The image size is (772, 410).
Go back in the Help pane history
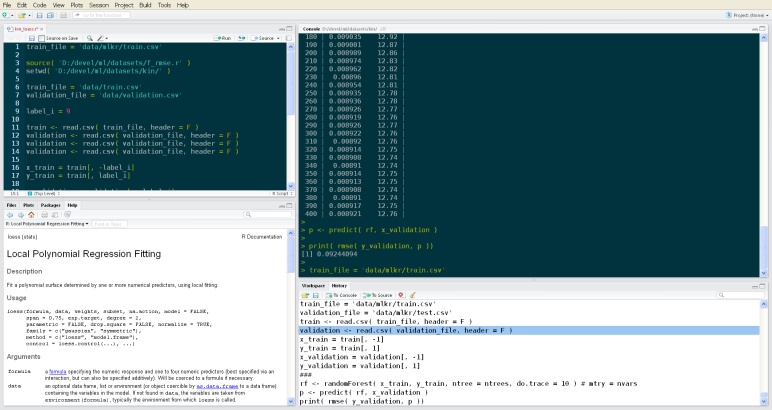point(10,215)
